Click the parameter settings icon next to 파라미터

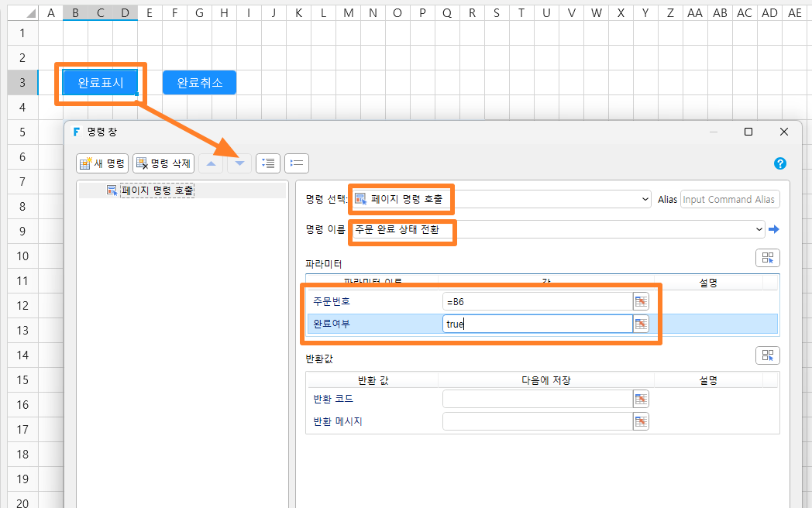768,258
